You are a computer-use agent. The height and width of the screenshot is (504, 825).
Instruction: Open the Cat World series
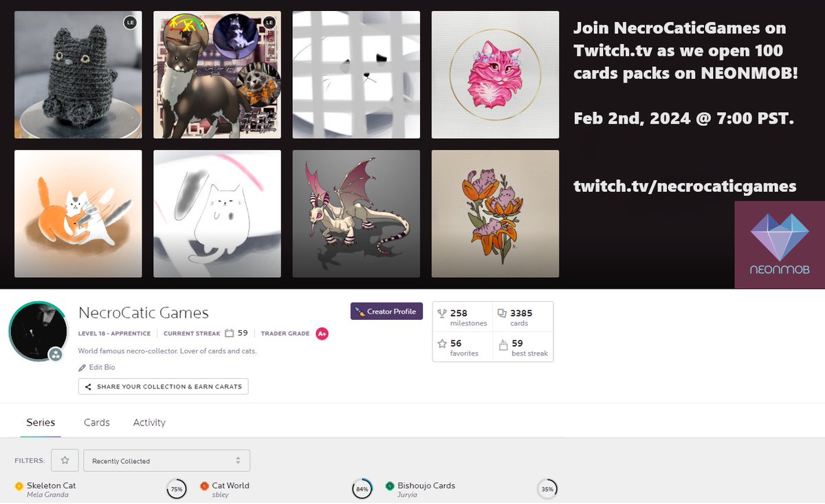coord(230,485)
